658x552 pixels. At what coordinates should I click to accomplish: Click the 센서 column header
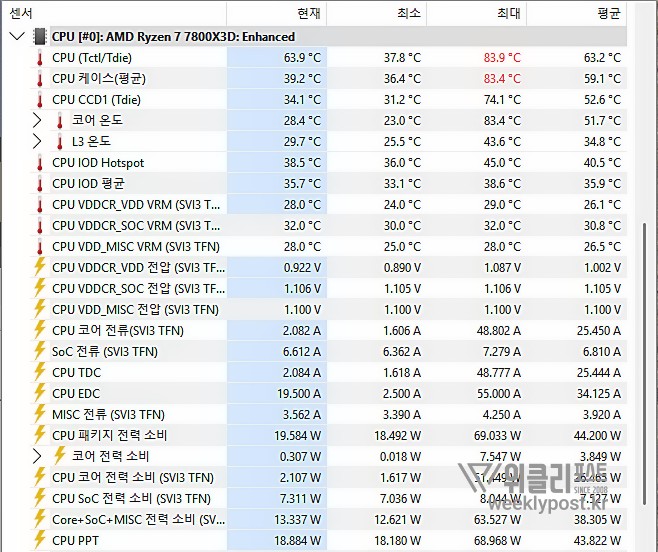click(x=22, y=13)
